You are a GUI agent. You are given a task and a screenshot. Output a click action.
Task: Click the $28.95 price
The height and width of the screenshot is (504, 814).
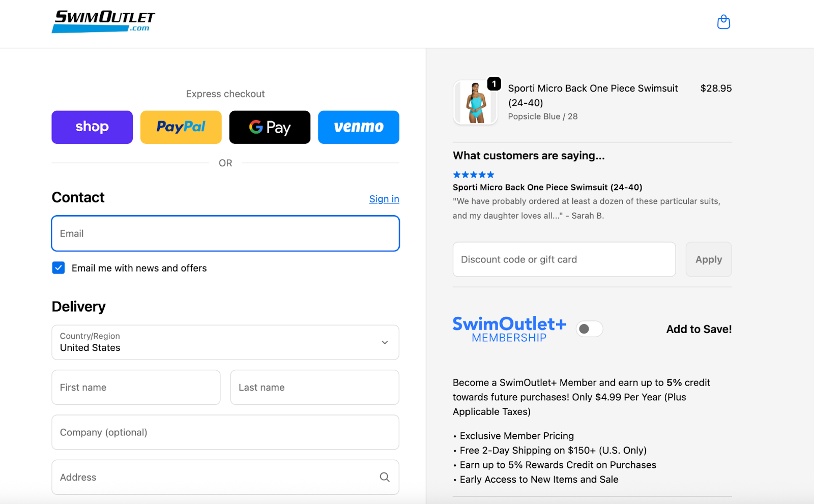click(x=716, y=88)
